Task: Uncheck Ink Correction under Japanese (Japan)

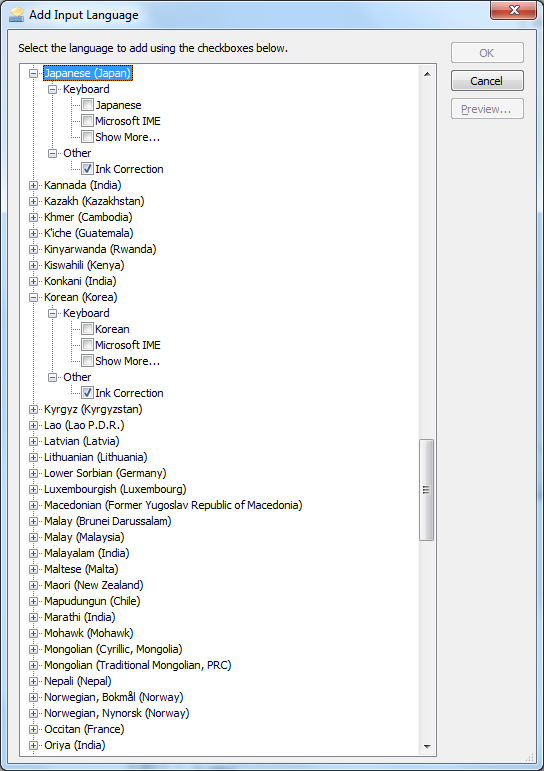Action: [x=87, y=169]
